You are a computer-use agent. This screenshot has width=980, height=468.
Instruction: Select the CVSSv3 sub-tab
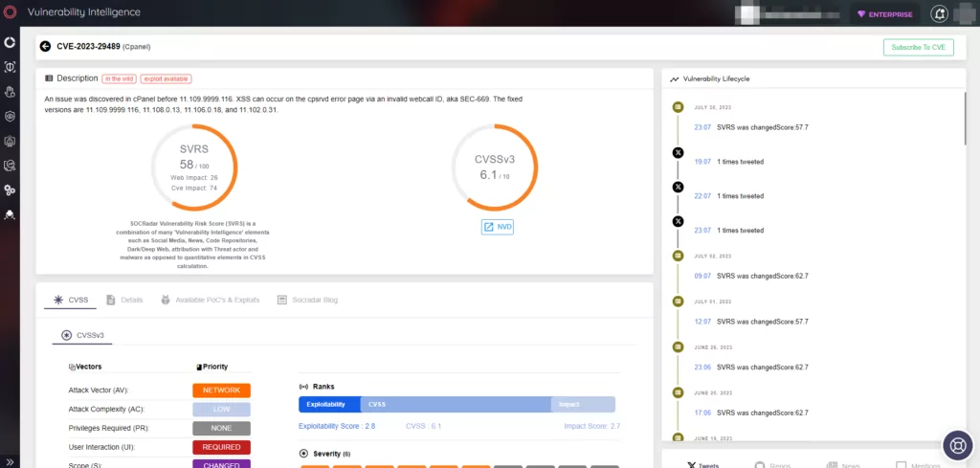[82, 336]
